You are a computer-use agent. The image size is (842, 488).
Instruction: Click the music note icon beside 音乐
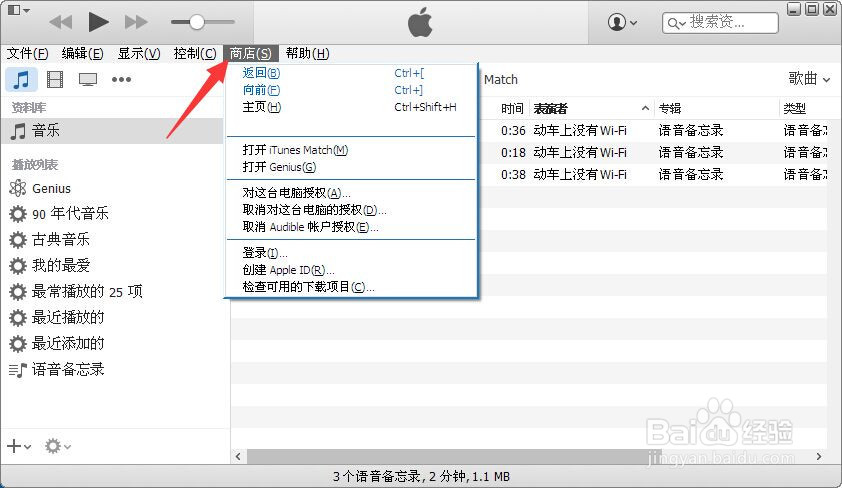(x=18, y=131)
